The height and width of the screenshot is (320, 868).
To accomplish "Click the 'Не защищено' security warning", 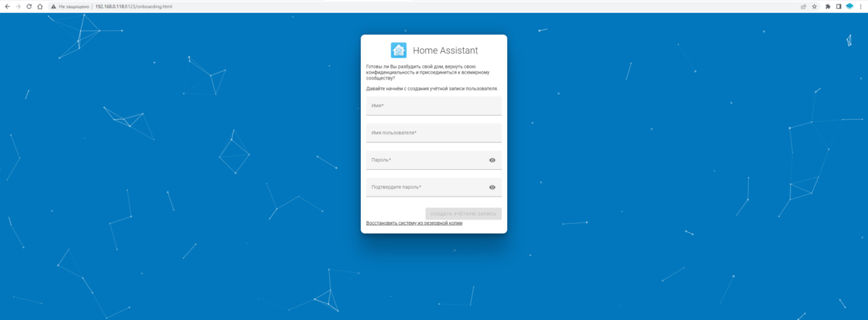I will [x=71, y=7].
